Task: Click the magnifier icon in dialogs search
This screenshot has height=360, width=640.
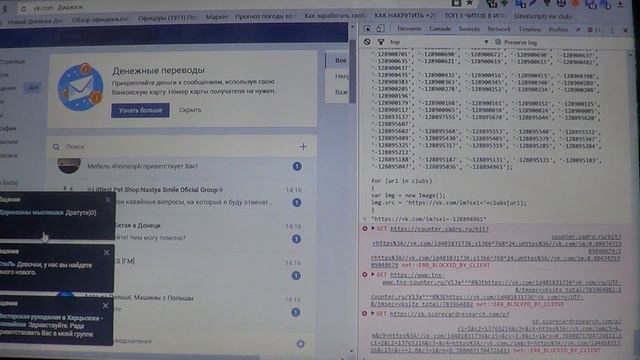Action: coord(56,147)
